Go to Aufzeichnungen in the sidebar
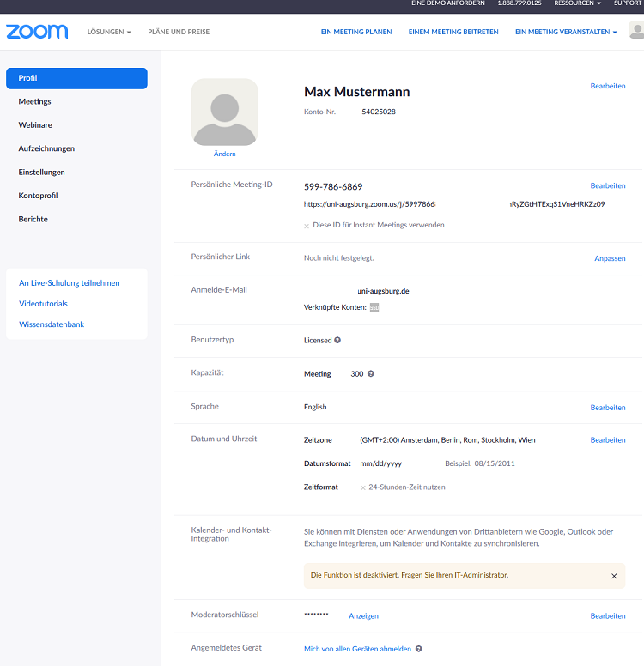 (x=46, y=148)
